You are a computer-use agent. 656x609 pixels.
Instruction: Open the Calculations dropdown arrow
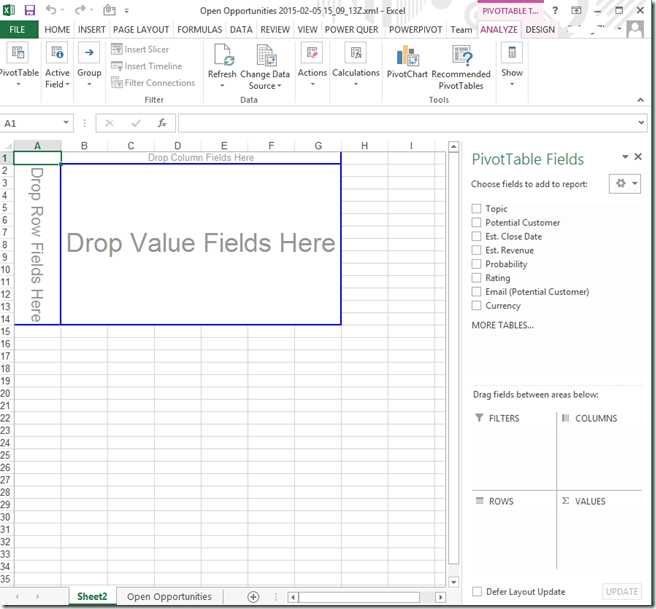[356, 84]
